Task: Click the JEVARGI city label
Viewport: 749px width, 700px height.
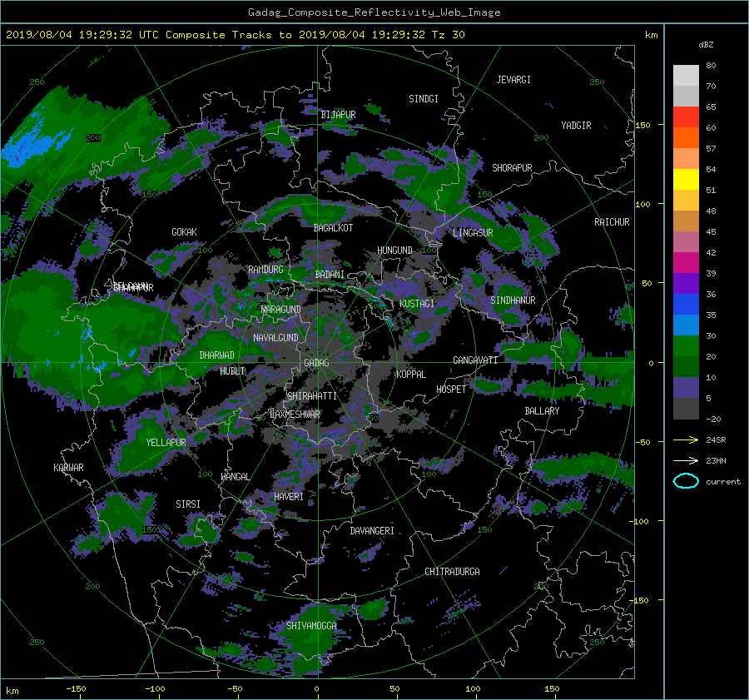Action: point(513,80)
